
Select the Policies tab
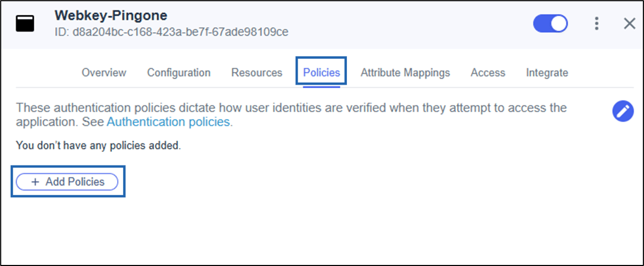coord(321,72)
